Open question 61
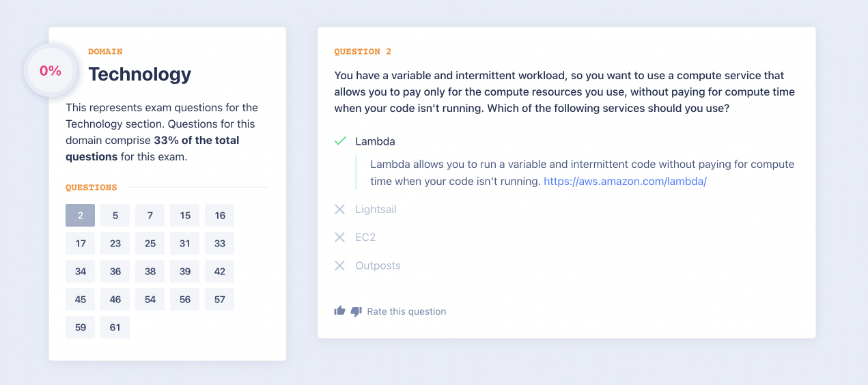 point(115,328)
